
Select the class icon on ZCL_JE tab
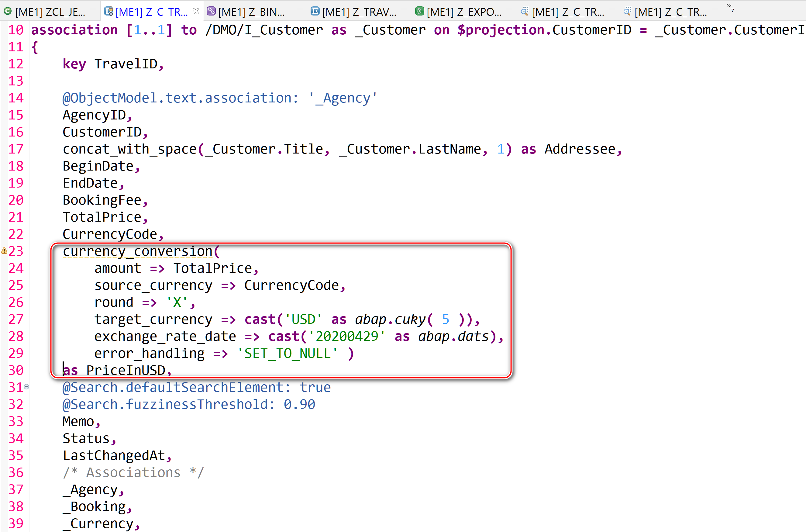(8, 11)
